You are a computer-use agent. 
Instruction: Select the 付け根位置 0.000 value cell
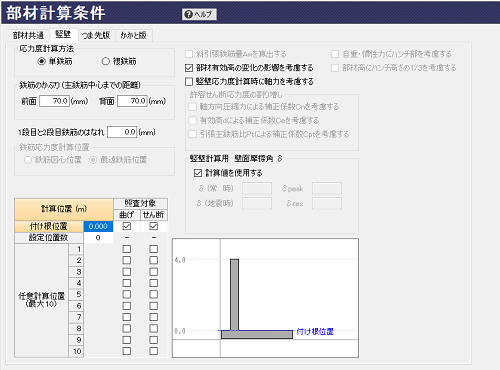click(98, 226)
